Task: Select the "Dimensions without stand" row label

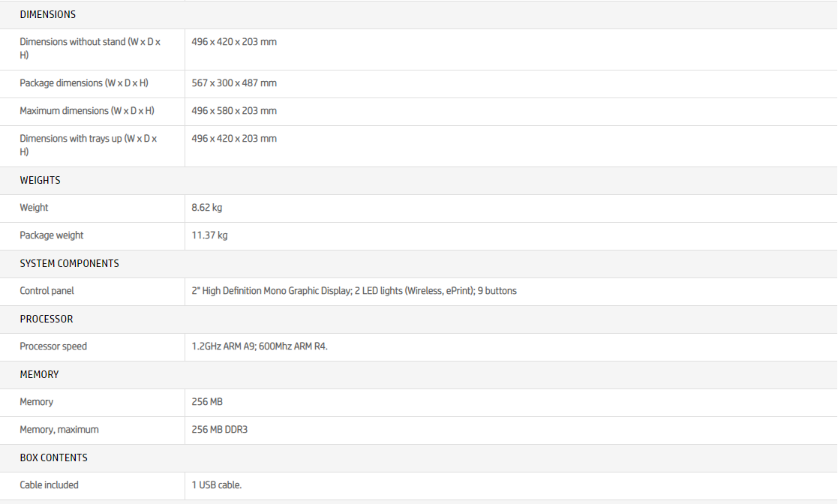Action: click(90, 49)
